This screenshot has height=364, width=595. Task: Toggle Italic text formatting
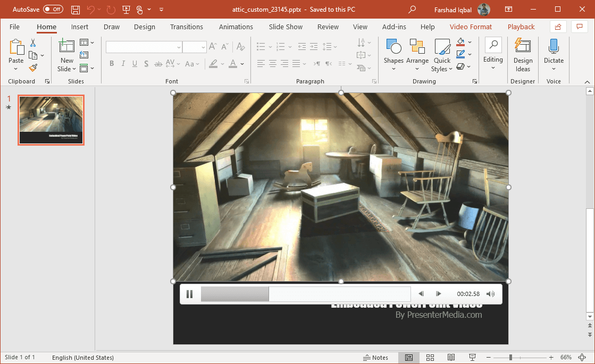click(x=123, y=64)
